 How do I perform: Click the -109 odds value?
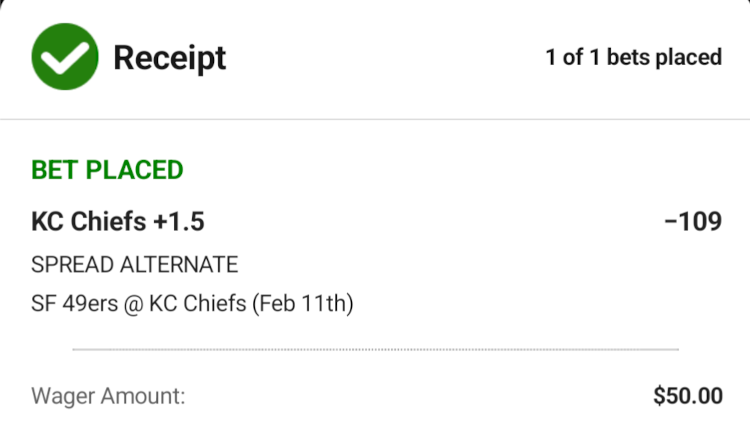(x=692, y=221)
